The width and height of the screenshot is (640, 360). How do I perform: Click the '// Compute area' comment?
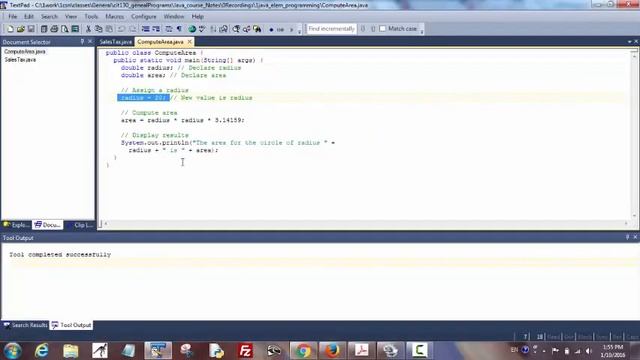pos(149,113)
